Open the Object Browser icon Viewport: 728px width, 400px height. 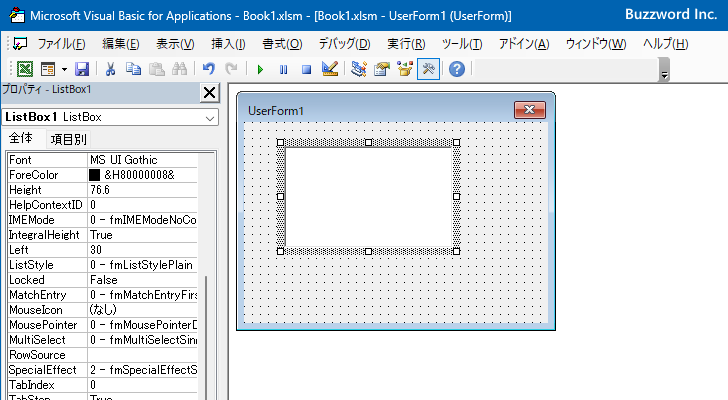click(405, 69)
